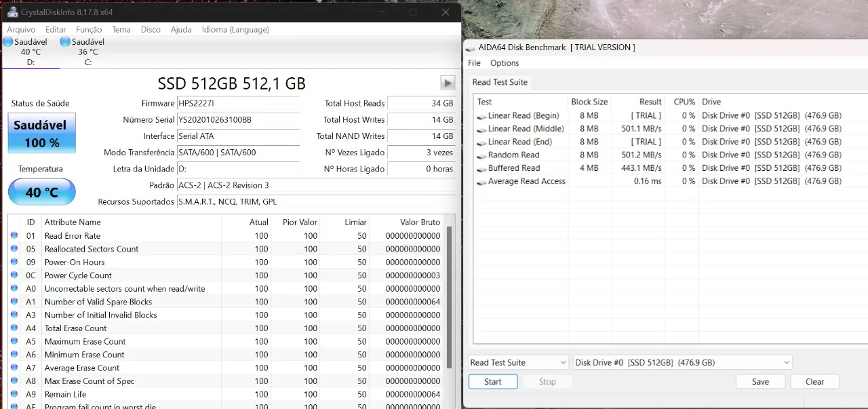Open the Disco menu
The height and width of the screenshot is (409, 868).
point(151,29)
